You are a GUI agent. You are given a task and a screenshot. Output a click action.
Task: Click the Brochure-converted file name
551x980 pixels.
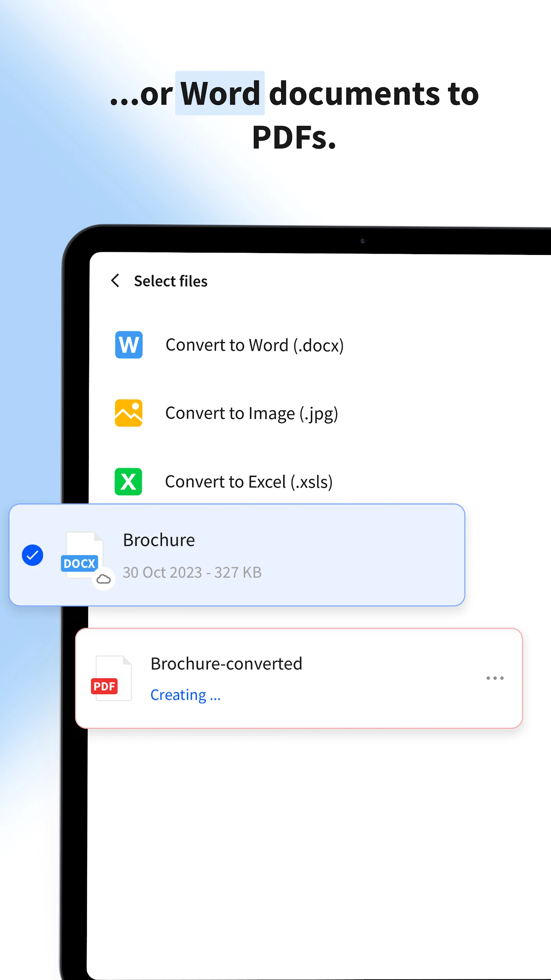tap(226, 664)
